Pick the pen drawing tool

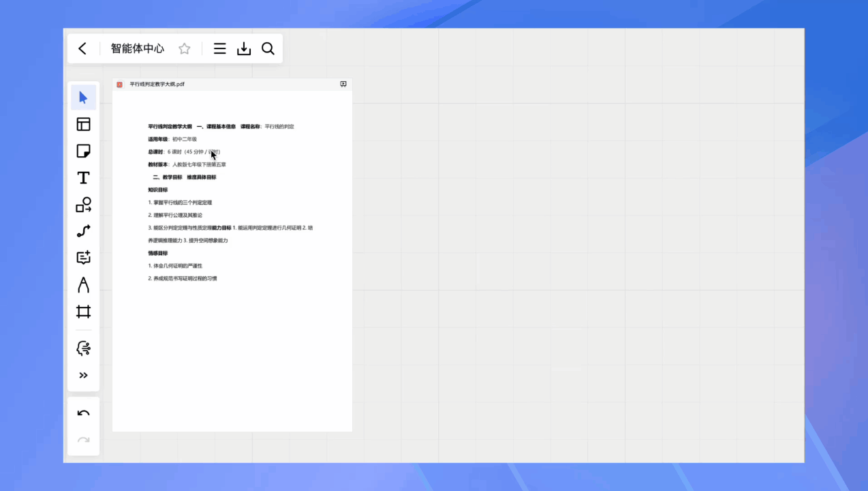[x=83, y=284]
